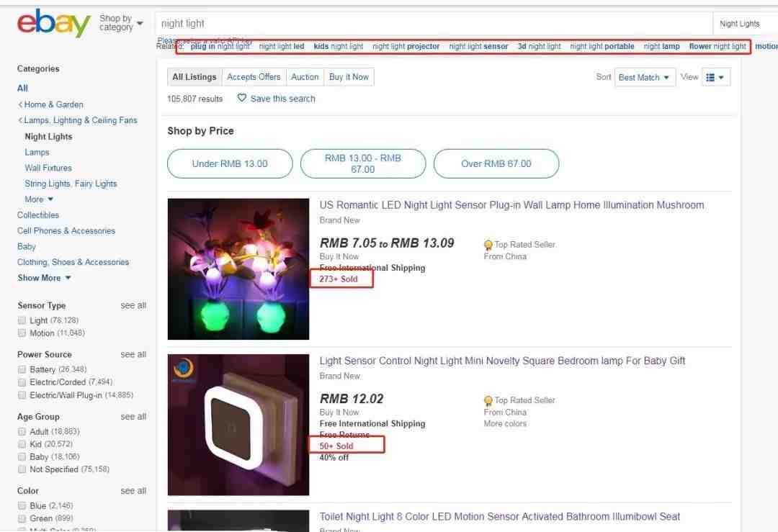The image size is (778, 532).
Task: Click second listing's Top Rated Seller badge
Action: point(488,400)
